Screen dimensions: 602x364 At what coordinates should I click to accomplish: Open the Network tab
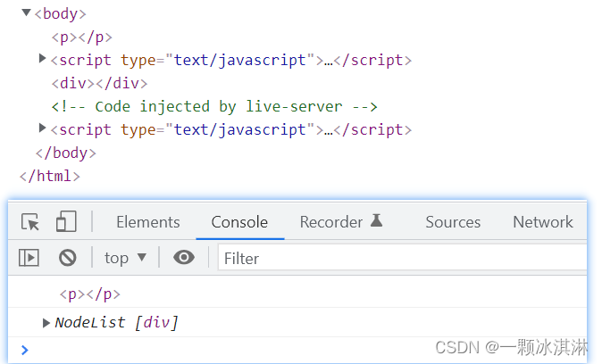[x=543, y=221]
